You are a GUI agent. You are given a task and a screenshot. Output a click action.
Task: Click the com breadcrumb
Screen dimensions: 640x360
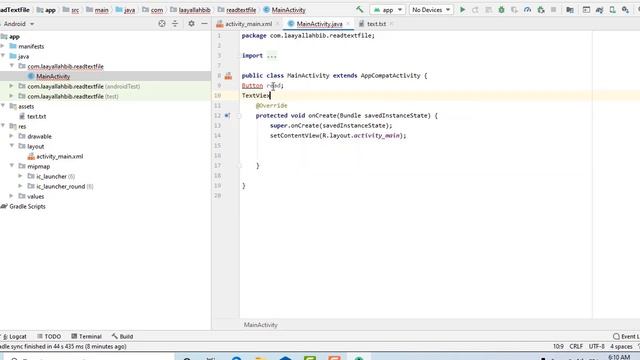[157, 10]
